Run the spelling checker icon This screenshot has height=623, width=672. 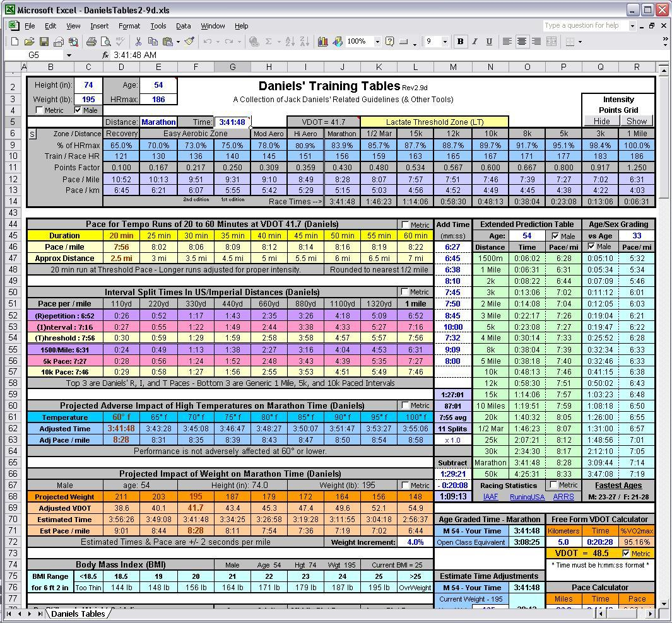click(x=120, y=41)
